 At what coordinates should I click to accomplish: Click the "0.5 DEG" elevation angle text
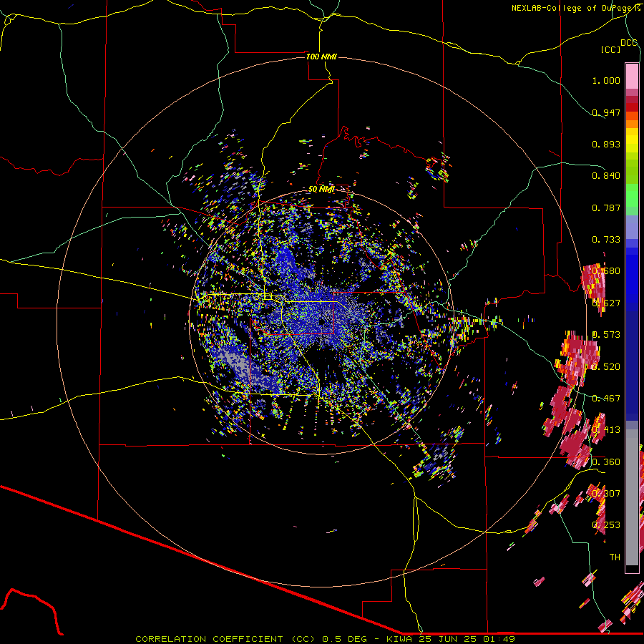point(343,639)
